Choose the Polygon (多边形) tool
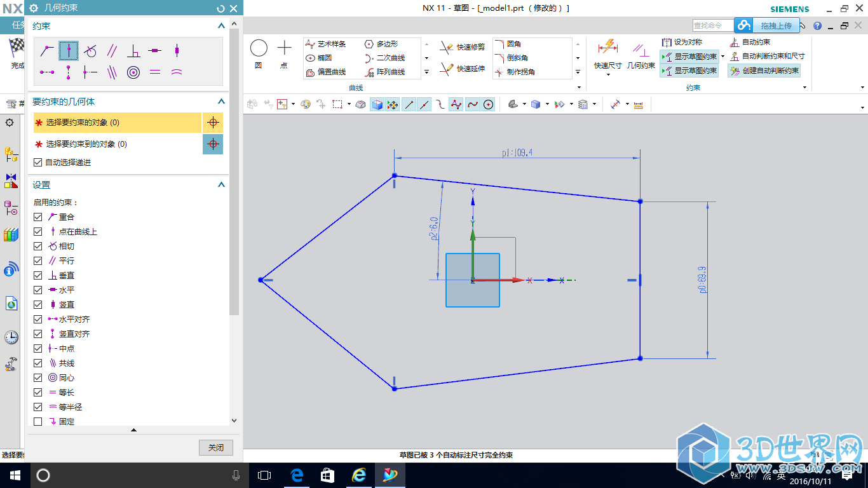The height and width of the screenshot is (488, 868). (381, 44)
